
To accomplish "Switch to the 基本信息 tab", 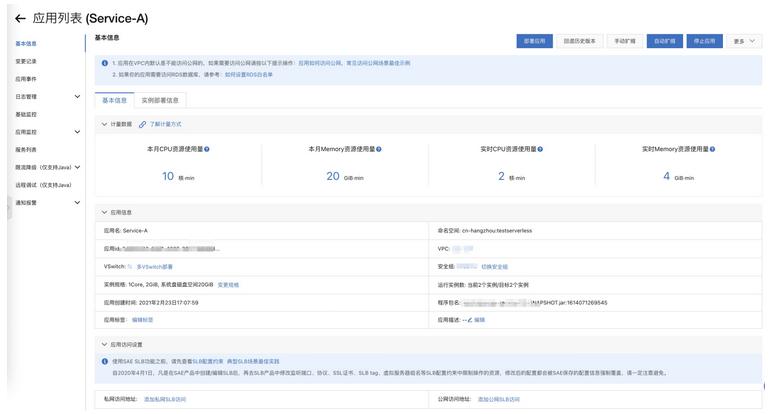I will point(115,100).
